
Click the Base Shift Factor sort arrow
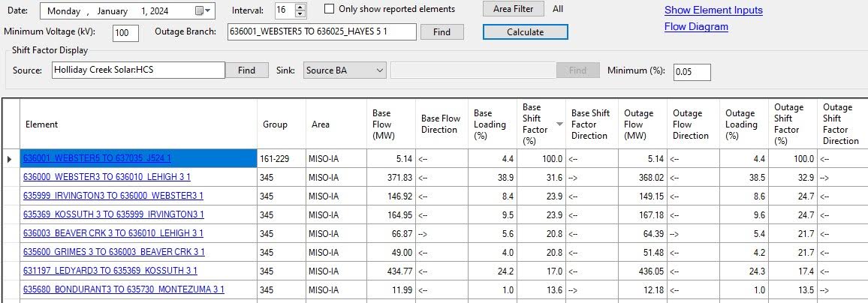(559, 124)
